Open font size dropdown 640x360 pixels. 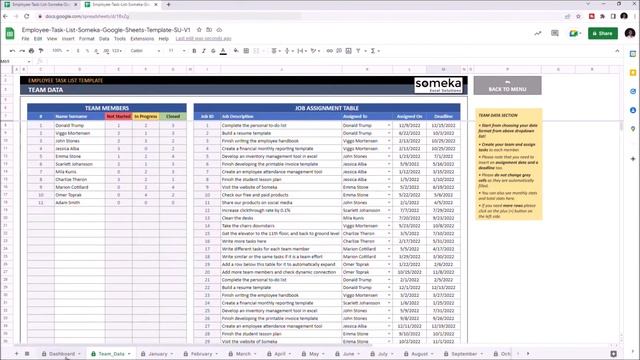[177, 51]
